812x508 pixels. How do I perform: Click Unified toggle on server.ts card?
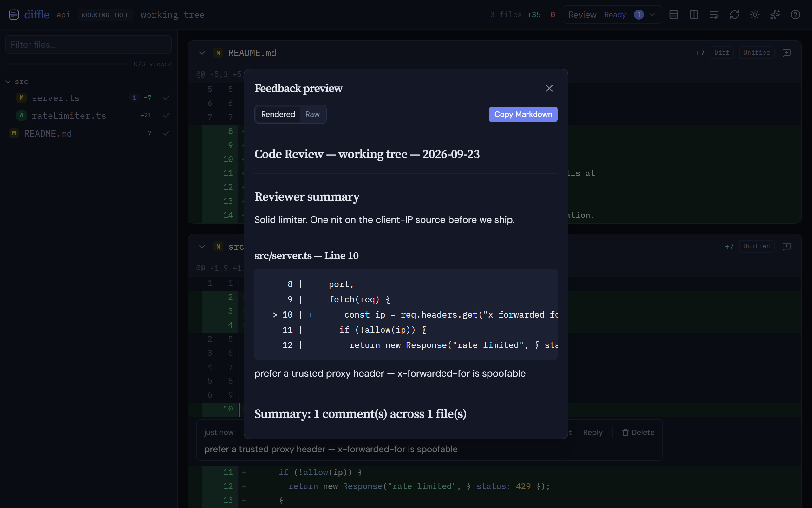pos(756,246)
